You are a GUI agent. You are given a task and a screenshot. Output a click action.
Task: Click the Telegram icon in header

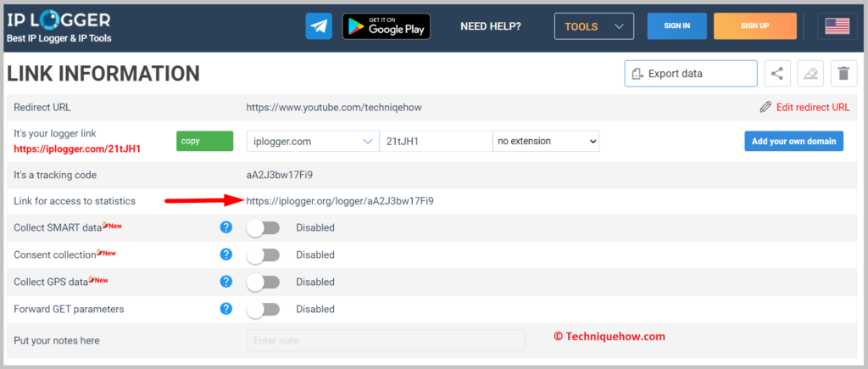(x=319, y=26)
